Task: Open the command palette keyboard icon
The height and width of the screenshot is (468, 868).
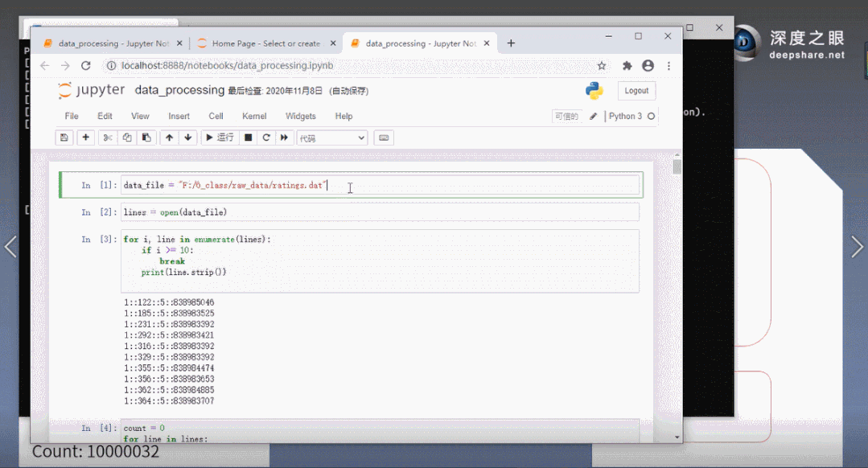Action: pos(384,138)
